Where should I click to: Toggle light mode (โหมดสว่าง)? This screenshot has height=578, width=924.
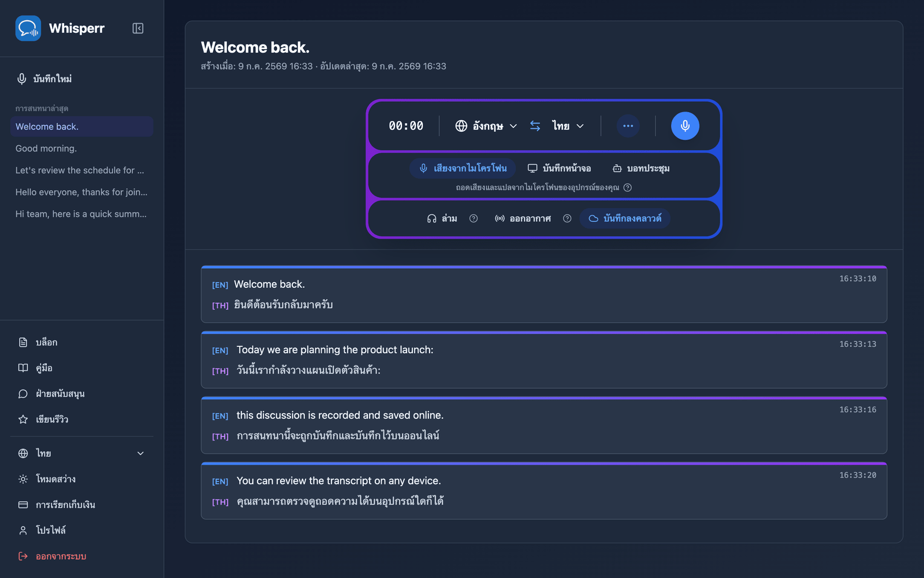click(x=81, y=479)
